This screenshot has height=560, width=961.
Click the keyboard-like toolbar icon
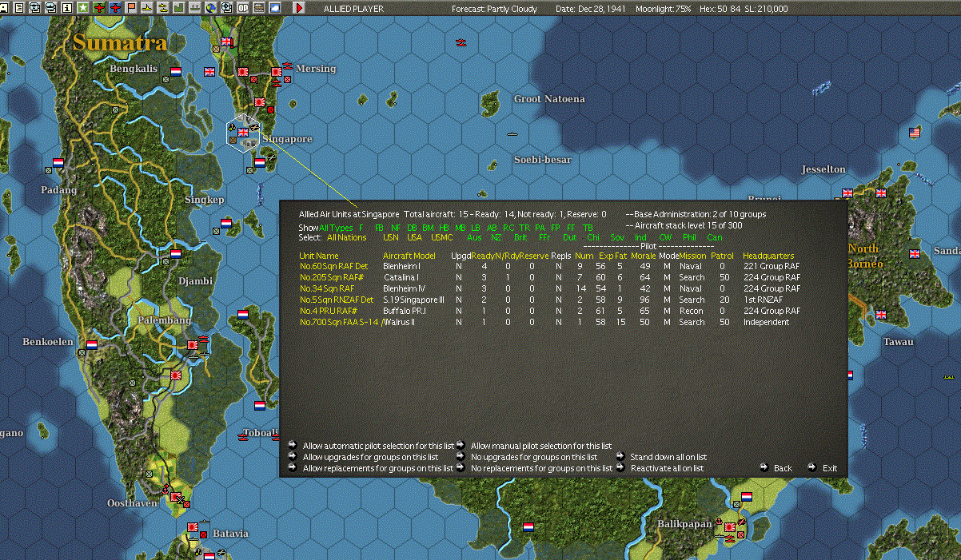[259, 8]
